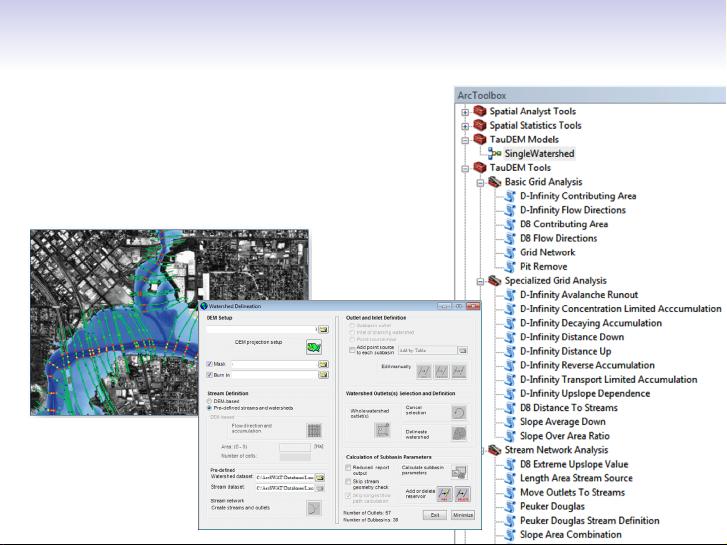
Task: Enable Reduced report output checkbox
Action: click(348, 468)
